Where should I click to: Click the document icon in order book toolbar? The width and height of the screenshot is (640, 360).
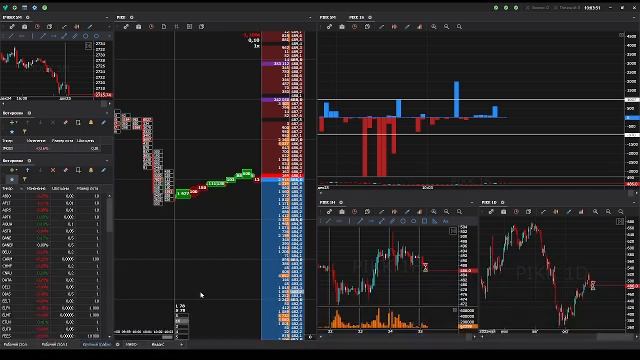click(164, 27)
